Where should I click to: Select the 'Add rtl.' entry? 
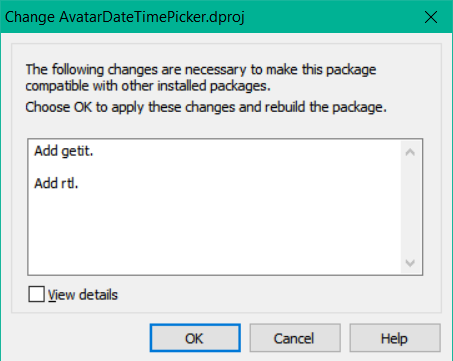point(56,183)
